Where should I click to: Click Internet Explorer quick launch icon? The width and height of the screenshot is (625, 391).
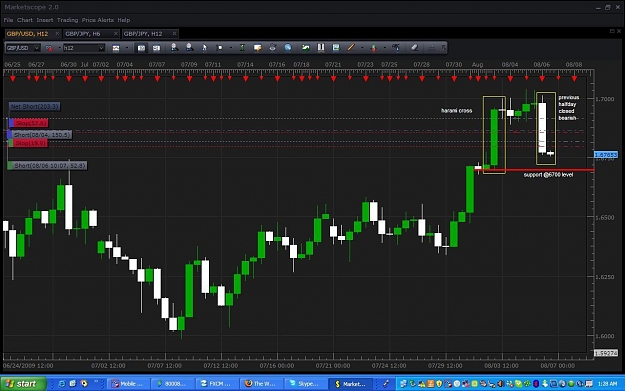coord(62,384)
